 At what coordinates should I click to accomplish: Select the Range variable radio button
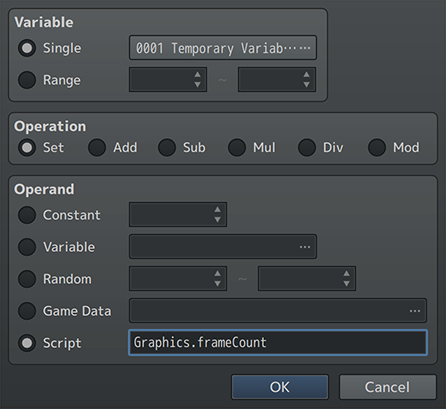tap(27, 80)
